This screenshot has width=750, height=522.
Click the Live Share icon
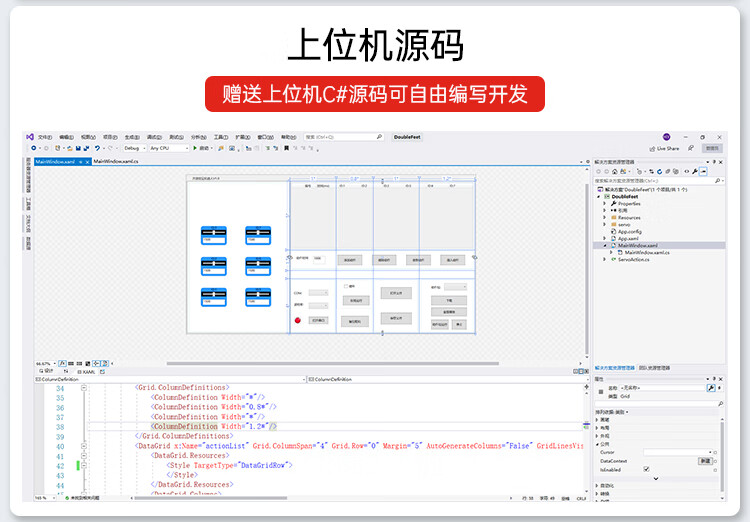651,148
